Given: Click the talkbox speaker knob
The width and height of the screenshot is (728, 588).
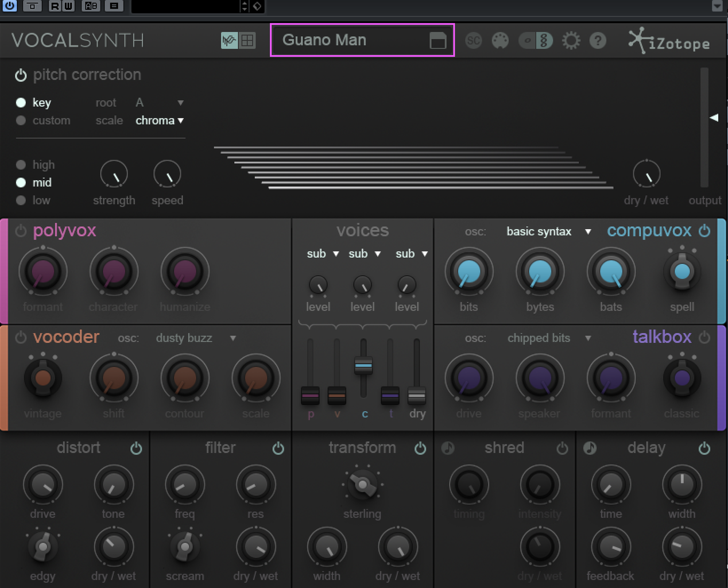Looking at the screenshot, I should [540, 378].
